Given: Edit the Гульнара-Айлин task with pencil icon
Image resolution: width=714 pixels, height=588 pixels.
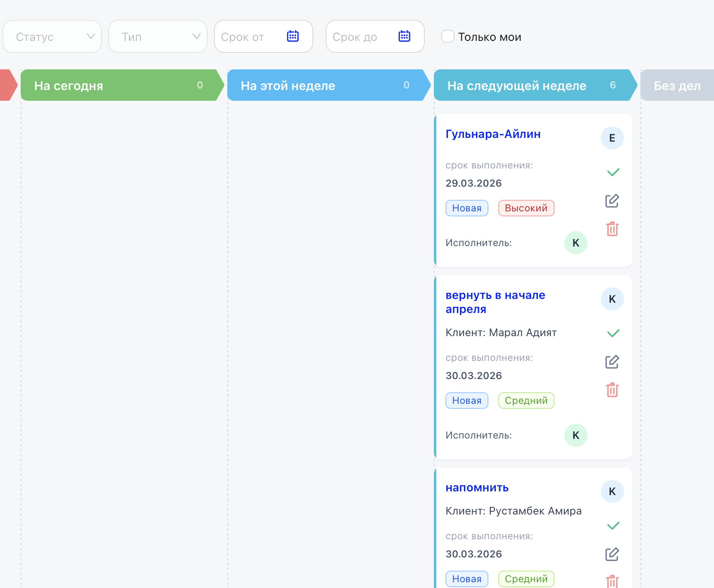Looking at the screenshot, I should (612, 201).
